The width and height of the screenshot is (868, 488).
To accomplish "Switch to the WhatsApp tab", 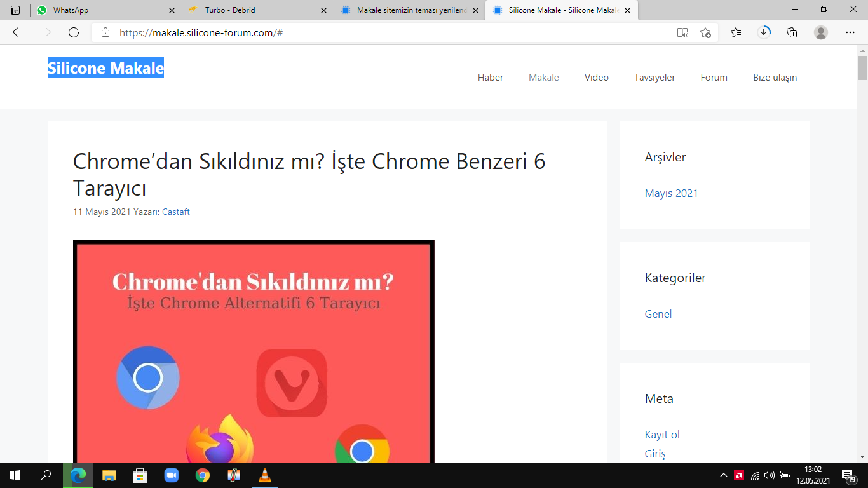I will click(x=105, y=10).
